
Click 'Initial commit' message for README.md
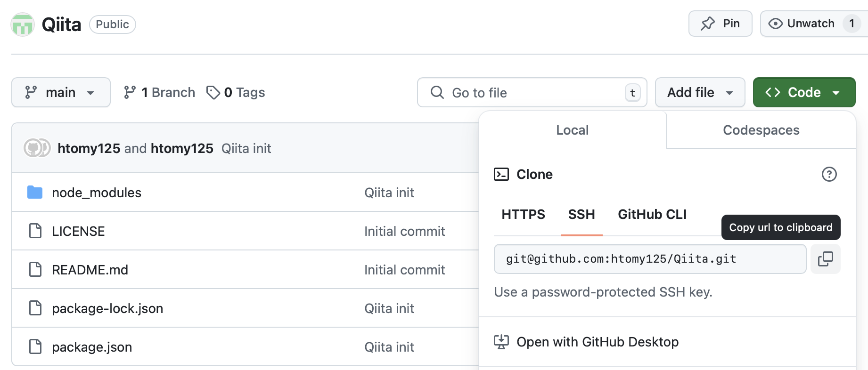click(x=404, y=270)
